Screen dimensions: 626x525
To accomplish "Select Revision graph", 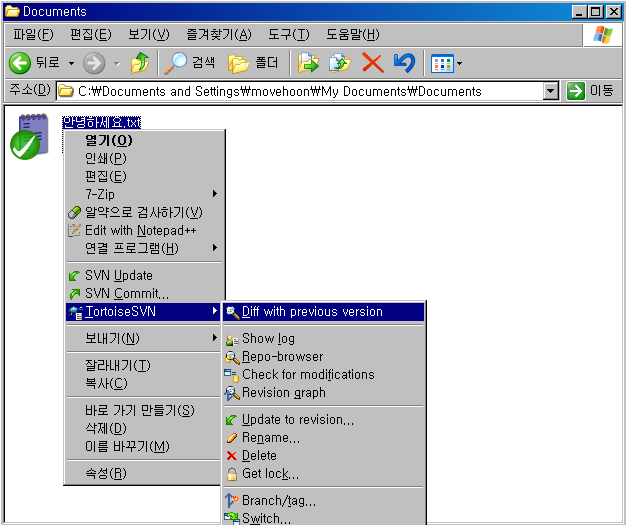I will 324,392.
